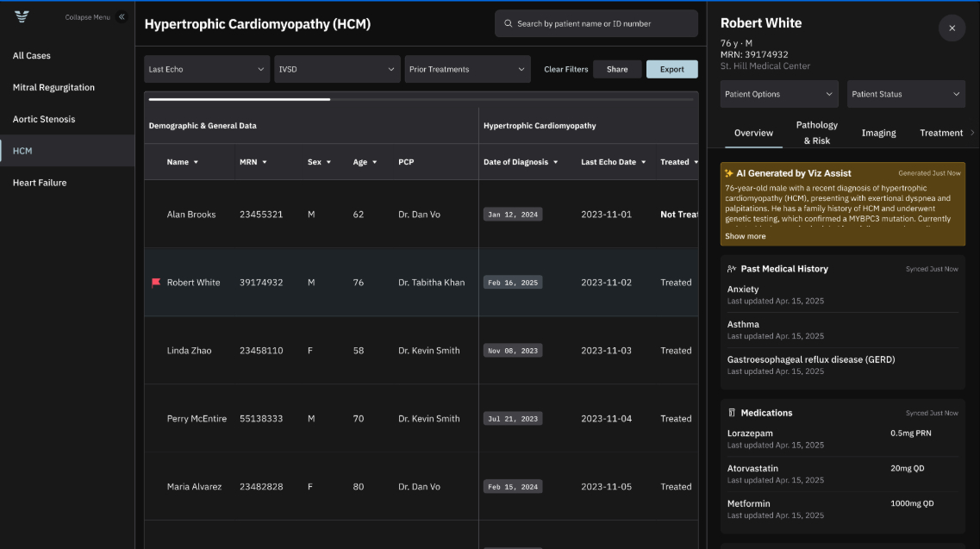Click the Viz logo icon
The width and height of the screenshot is (980, 549).
coord(22,17)
